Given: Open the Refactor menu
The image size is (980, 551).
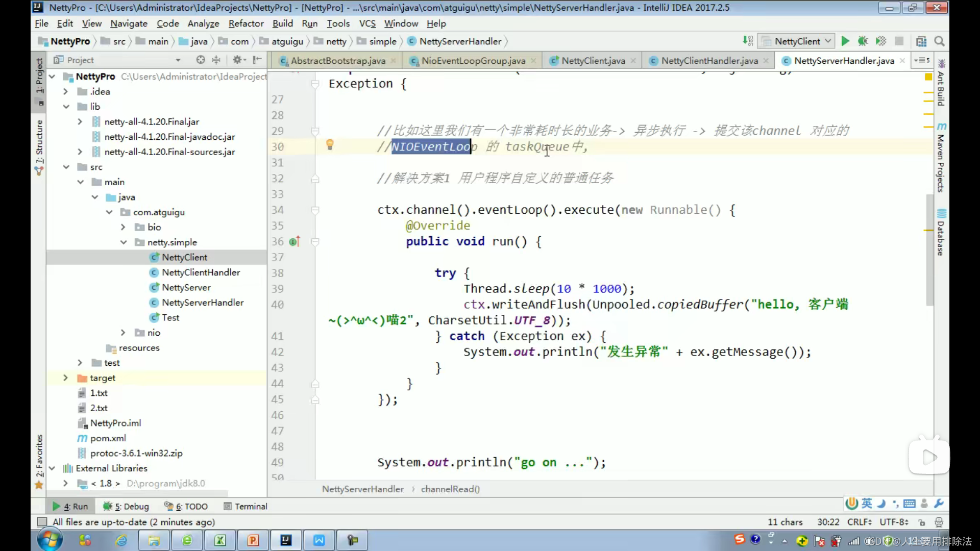Looking at the screenshot, I should click(x=246, y=23).
